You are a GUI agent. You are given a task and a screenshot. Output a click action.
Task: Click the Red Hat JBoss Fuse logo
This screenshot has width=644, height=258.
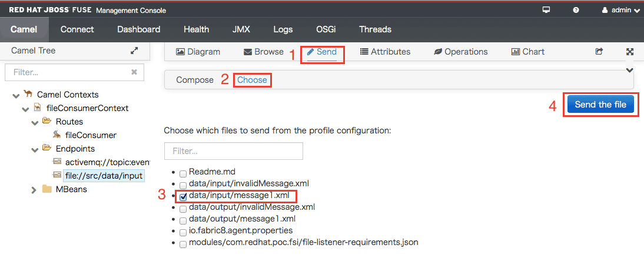[x=50, y=10]
